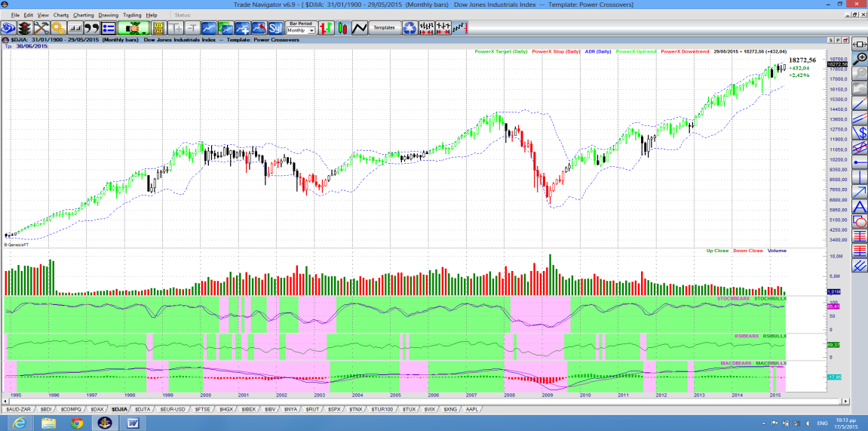Click the Sy! symbol icon
The height and width of the screenshot is (431, 868).
coord(276,28)
